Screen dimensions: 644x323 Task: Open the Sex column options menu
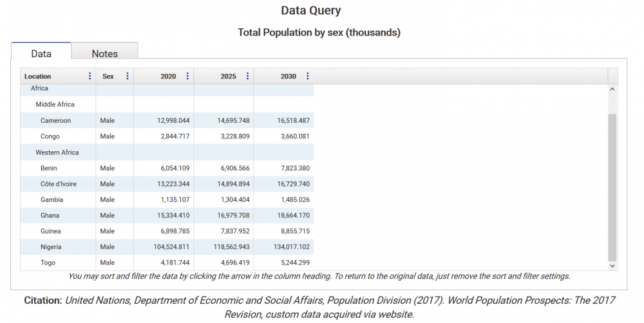point(128,76)
